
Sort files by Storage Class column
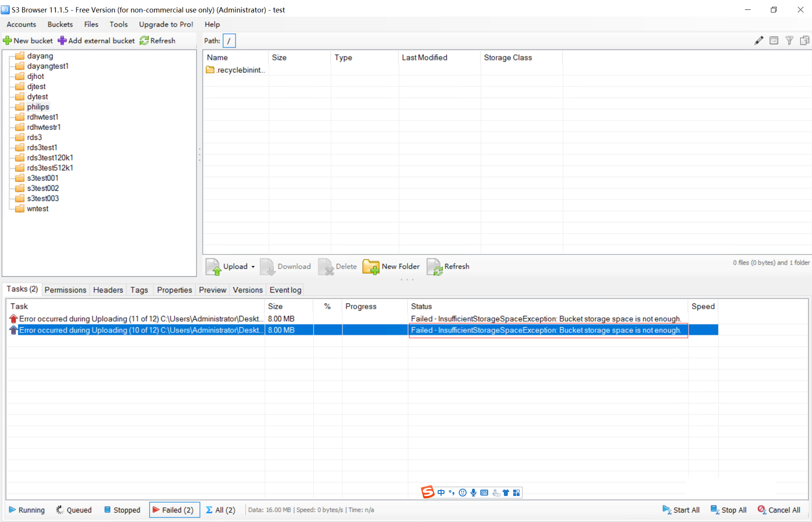(x=522, y=58)
